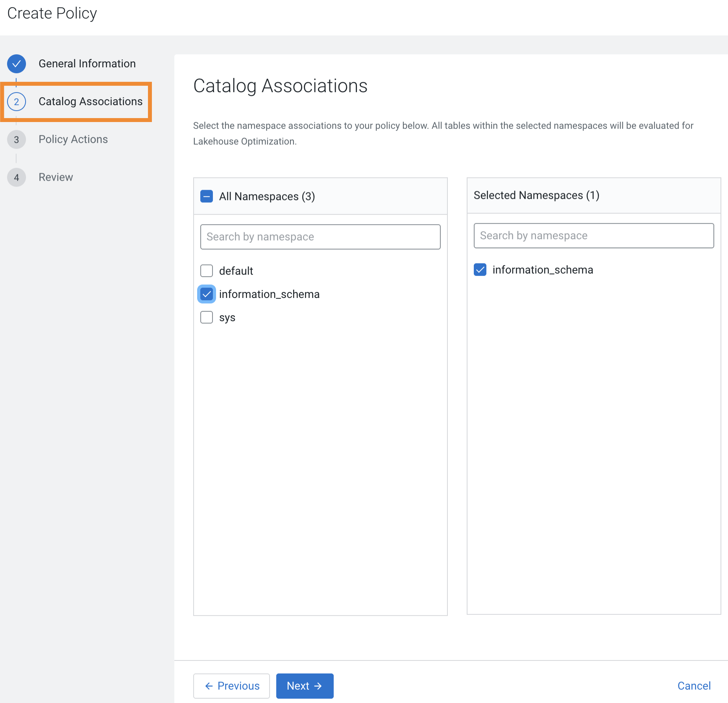Image resolution: width=728 pixels, height=703 pixels.
Task: Click the step 3 Policy Actions circle icon
Action: tap(16, 139)
